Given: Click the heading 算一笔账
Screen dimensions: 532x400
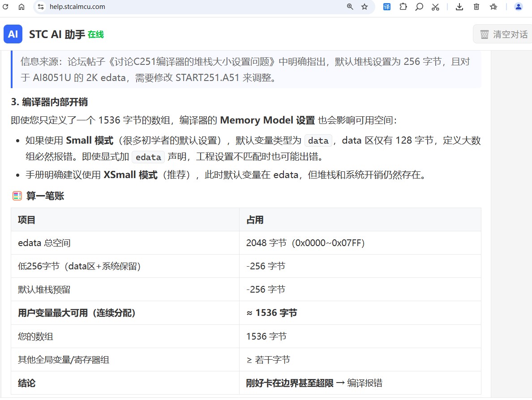Looking at the screenshot, I should 45,196.
